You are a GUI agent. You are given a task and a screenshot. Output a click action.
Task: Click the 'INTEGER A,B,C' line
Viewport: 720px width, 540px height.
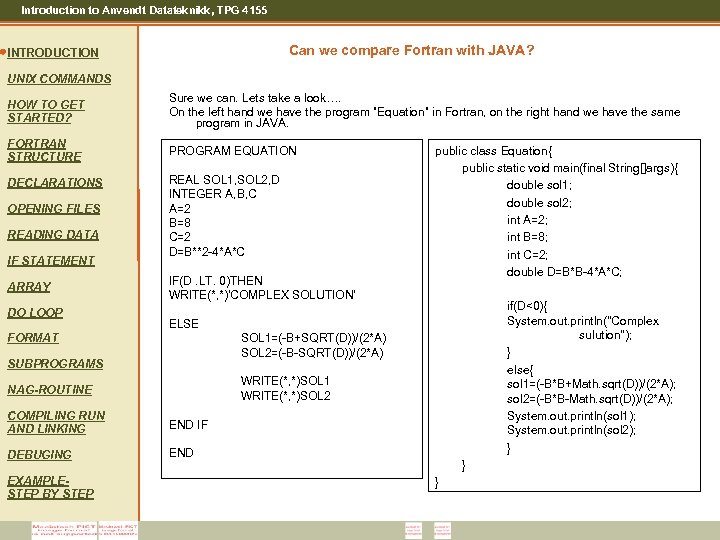(213, 194)
